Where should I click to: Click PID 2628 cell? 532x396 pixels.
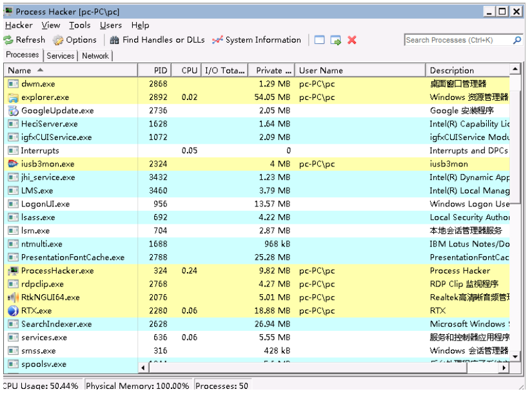158,324
